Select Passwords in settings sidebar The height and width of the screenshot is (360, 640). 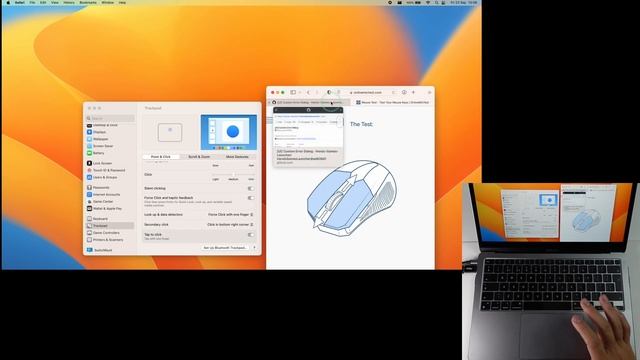pyautogui.click(x=101, y=188)
